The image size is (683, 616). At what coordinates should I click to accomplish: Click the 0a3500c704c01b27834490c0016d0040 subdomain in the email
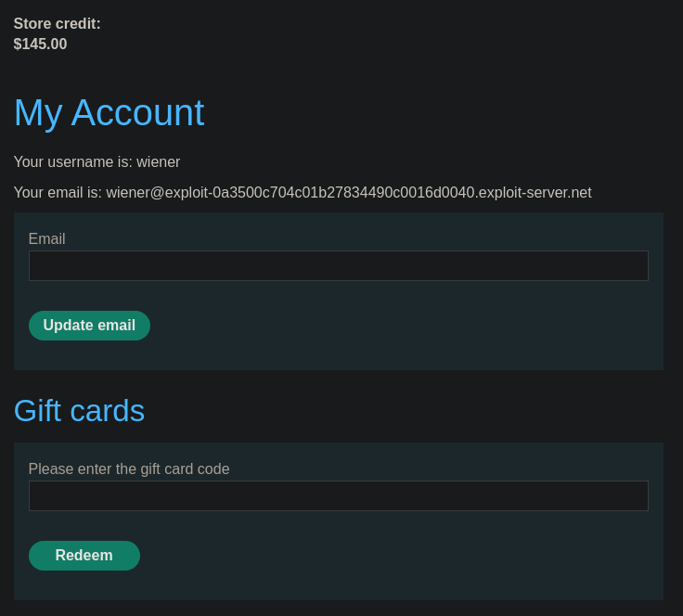click(x=343, y=192)
